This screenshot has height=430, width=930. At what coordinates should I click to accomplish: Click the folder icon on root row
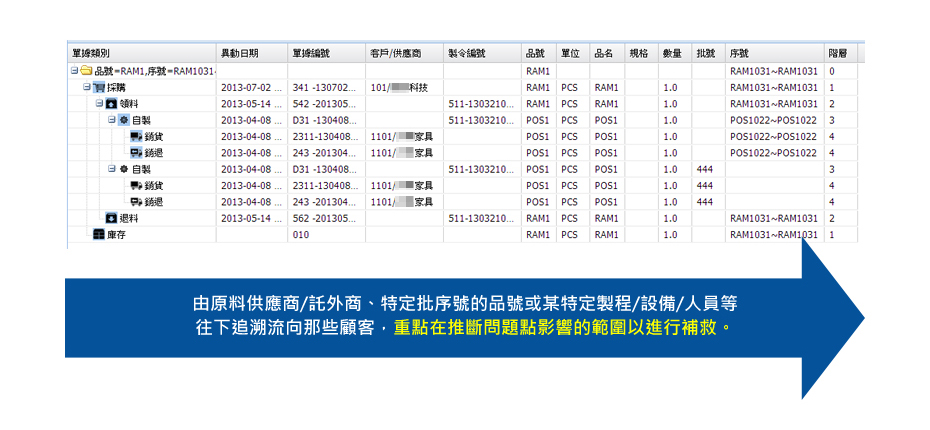pyautogui.click(x=86, y=72)
